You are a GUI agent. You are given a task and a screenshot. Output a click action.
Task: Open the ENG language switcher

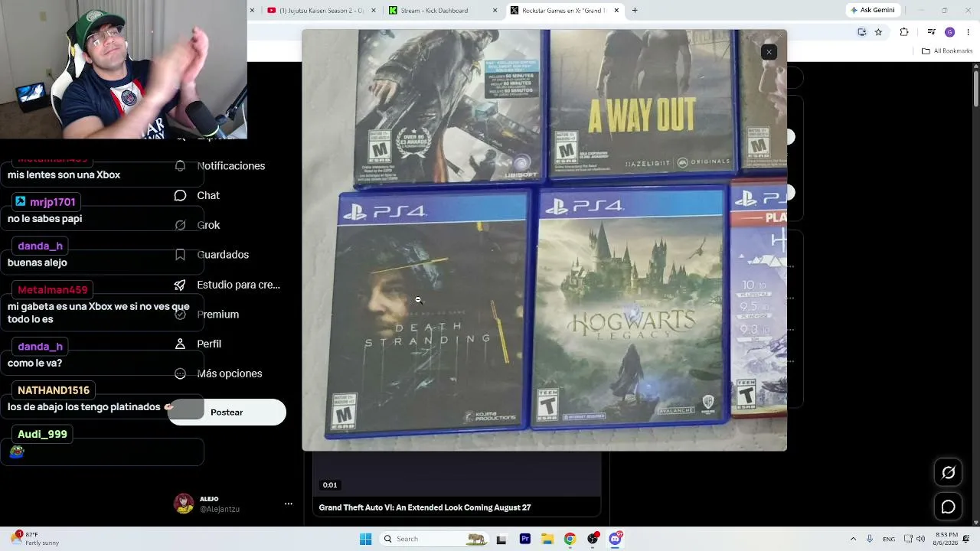889,539
